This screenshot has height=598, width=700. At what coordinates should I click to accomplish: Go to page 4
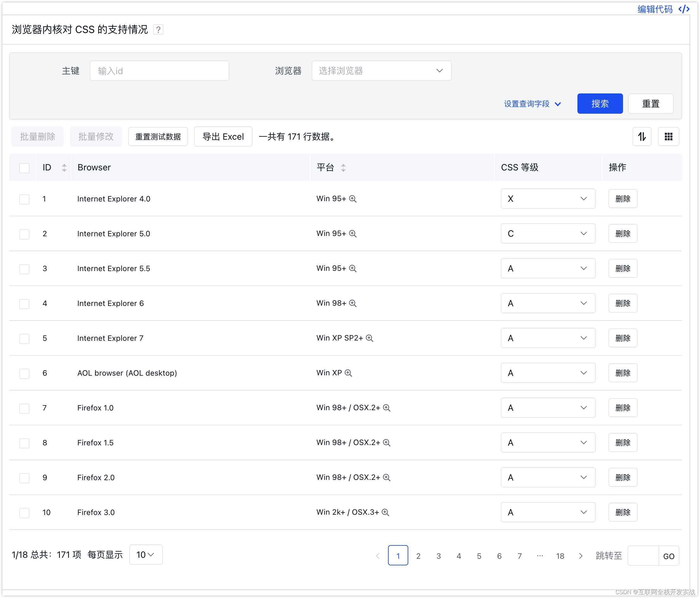pos(459,556)
